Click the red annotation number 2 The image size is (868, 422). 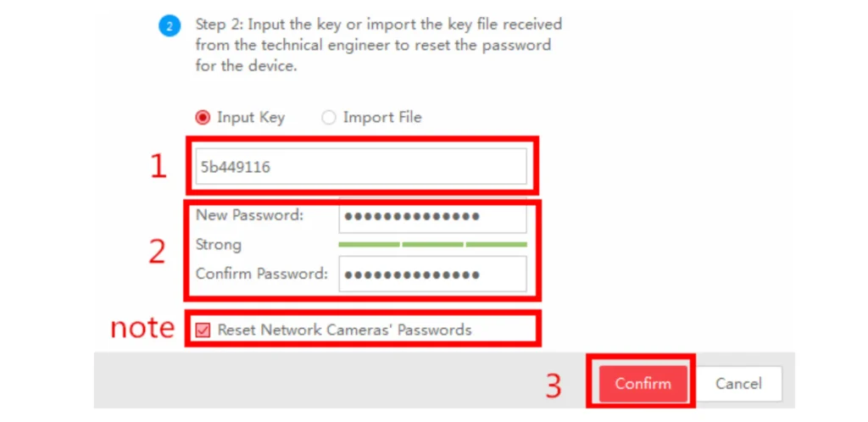click(x=158, y=252)
